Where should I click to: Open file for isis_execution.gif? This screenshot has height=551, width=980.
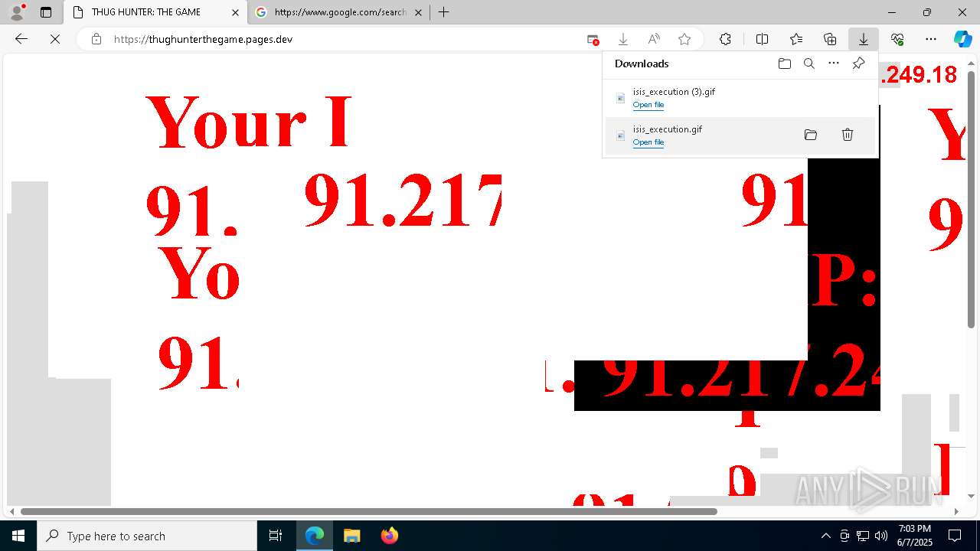point(648,142)
